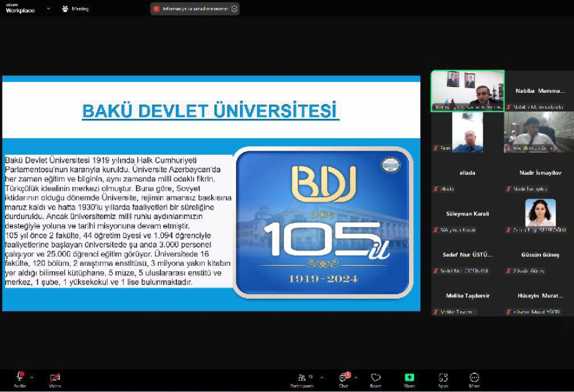Select the Abdulkerim video tile
This screenshot has width=574, height=392.
pos(539,132)
